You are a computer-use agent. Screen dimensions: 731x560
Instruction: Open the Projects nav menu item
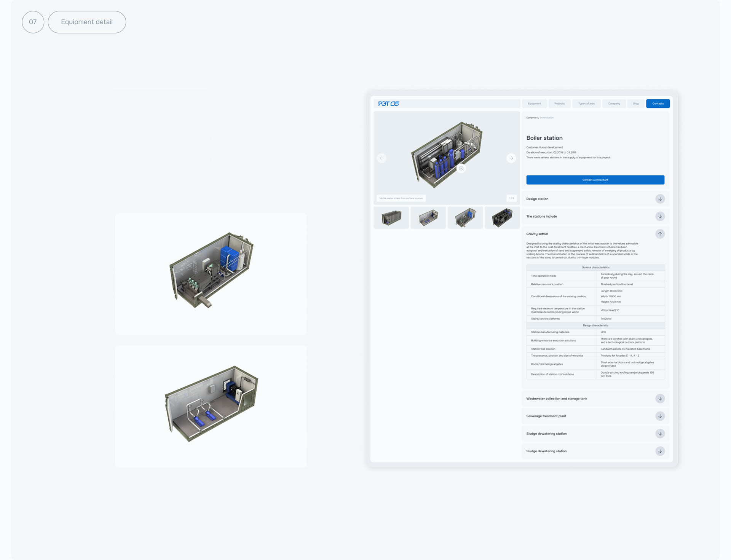click(x=559, y=104)
